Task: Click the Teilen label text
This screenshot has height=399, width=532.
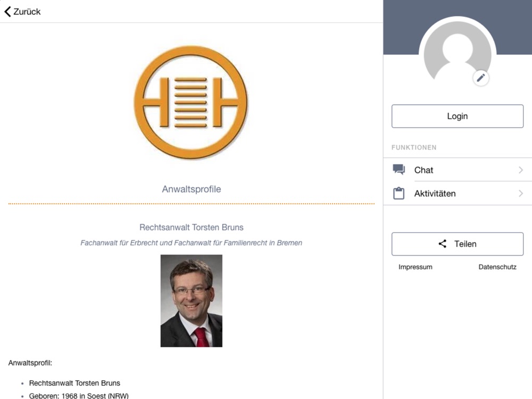Action: 465,244
